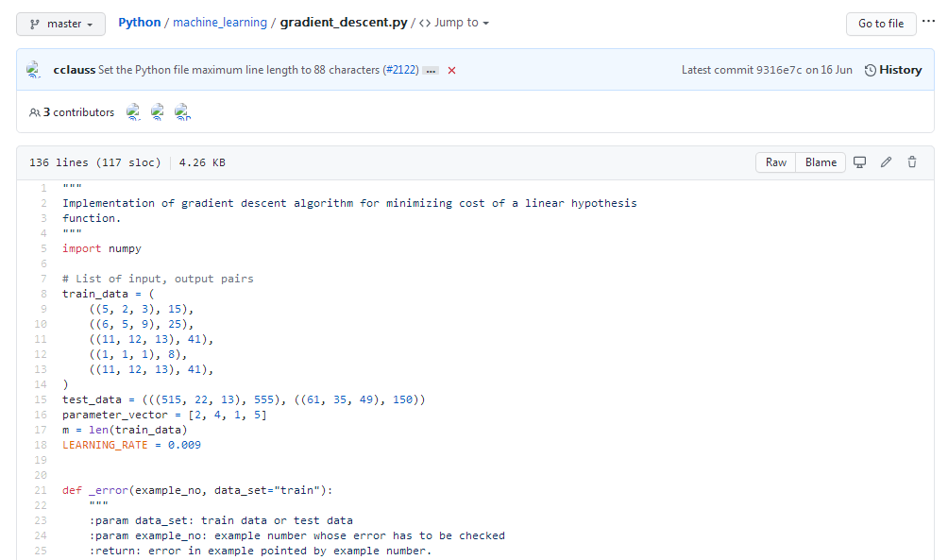Select line number 8

coord(43,294)
